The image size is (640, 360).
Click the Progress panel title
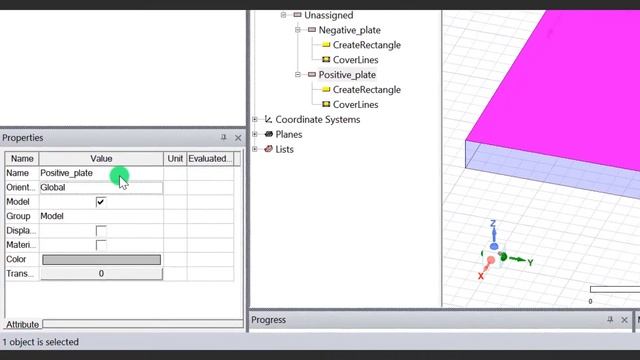tap(268, 320)
